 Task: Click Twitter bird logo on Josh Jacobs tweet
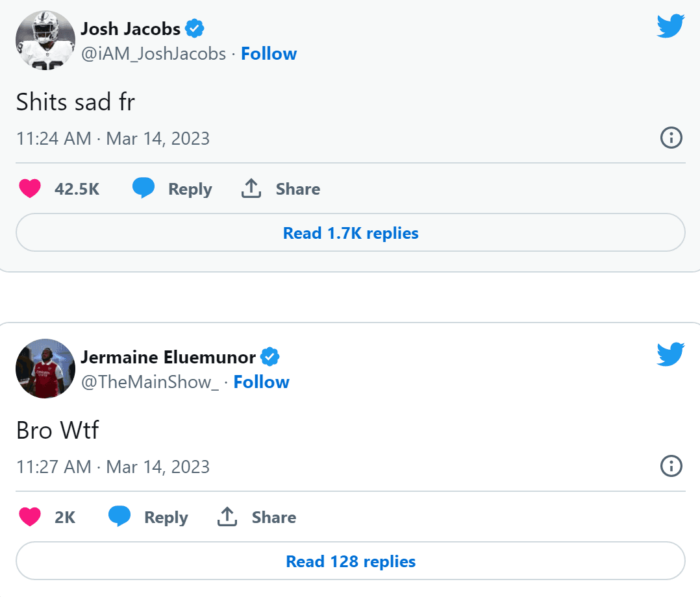(x=671, y=27)
